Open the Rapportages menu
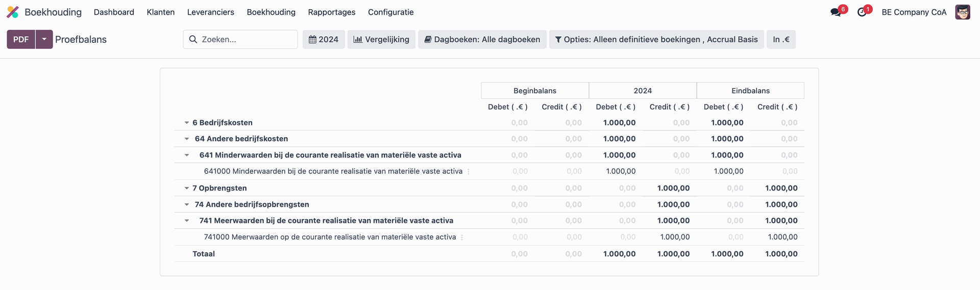The image size is (980, 290). coord(332,12)
